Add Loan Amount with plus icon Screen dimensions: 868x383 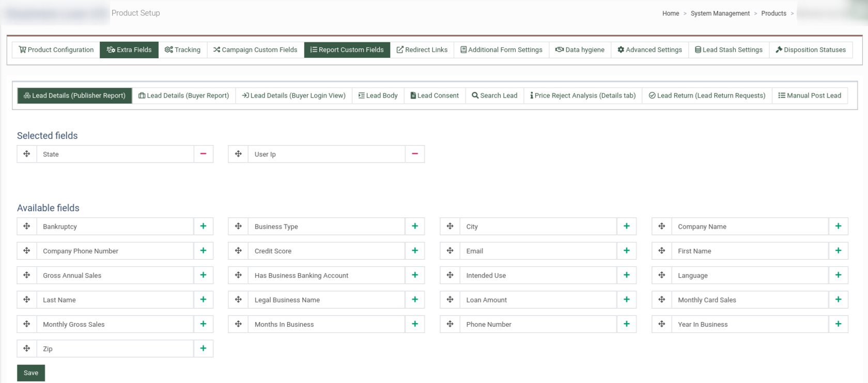[x=626, y=300]
